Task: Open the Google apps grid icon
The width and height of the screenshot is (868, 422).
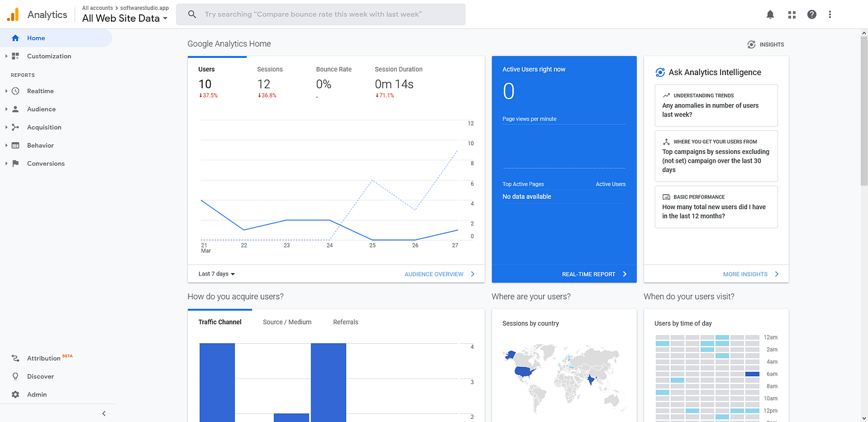Action: (x=791, y=14)
